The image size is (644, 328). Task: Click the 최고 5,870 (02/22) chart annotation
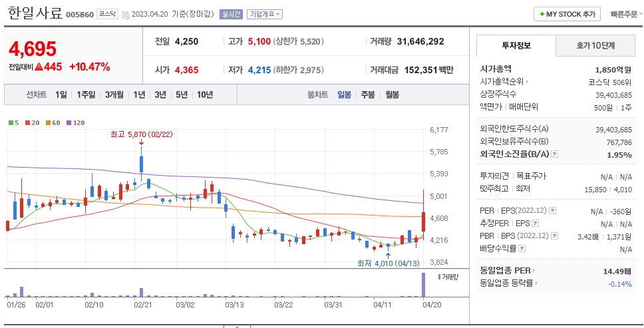pos(141,134)
